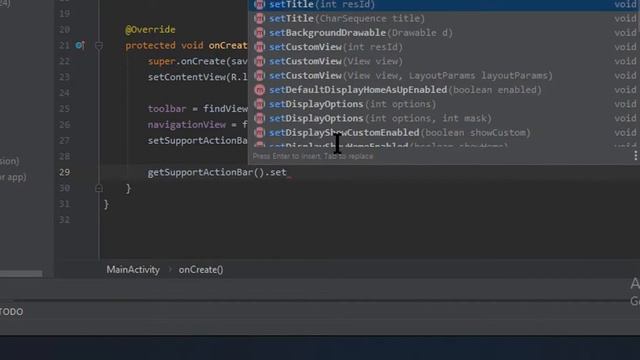Click super.onCreate call on line 22

click(198, 61)
